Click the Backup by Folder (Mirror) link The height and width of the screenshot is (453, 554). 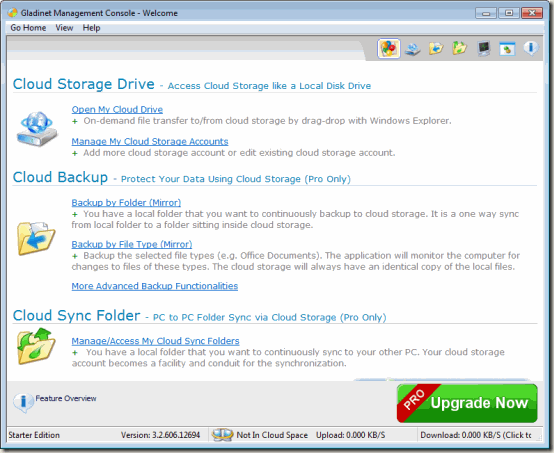coord(126,202)
